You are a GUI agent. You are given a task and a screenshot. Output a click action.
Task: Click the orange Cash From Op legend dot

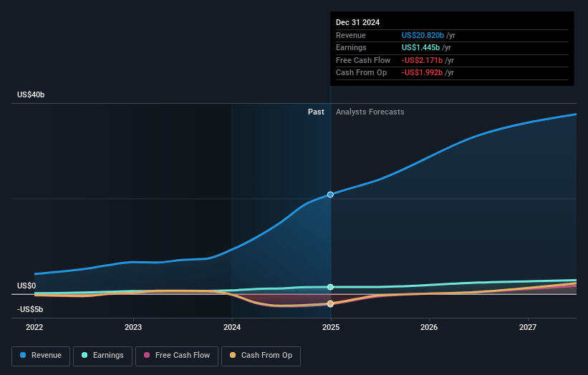(x=233, y=355)
